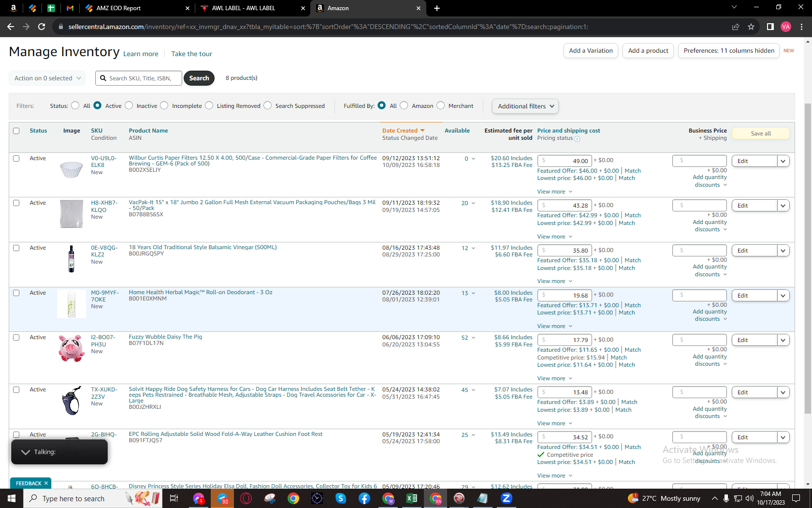Click the Search button

(199, 78)
